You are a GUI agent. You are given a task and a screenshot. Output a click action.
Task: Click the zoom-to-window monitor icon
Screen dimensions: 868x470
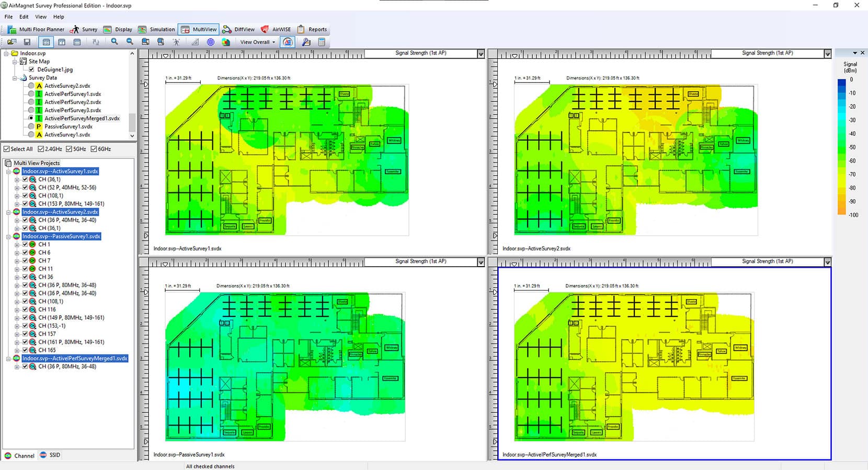145,42
